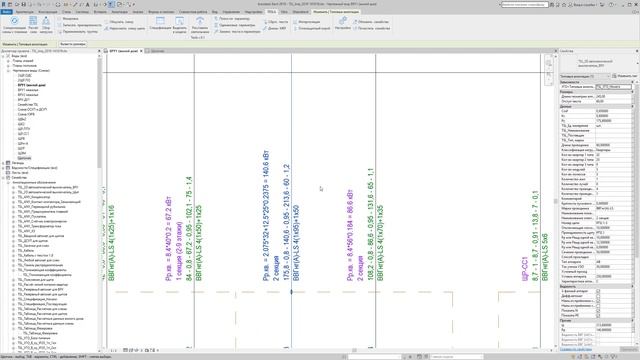Switch to the Управление ribbon tab
The height and width of the screenshot is (360, 640).
pos(231,12)
